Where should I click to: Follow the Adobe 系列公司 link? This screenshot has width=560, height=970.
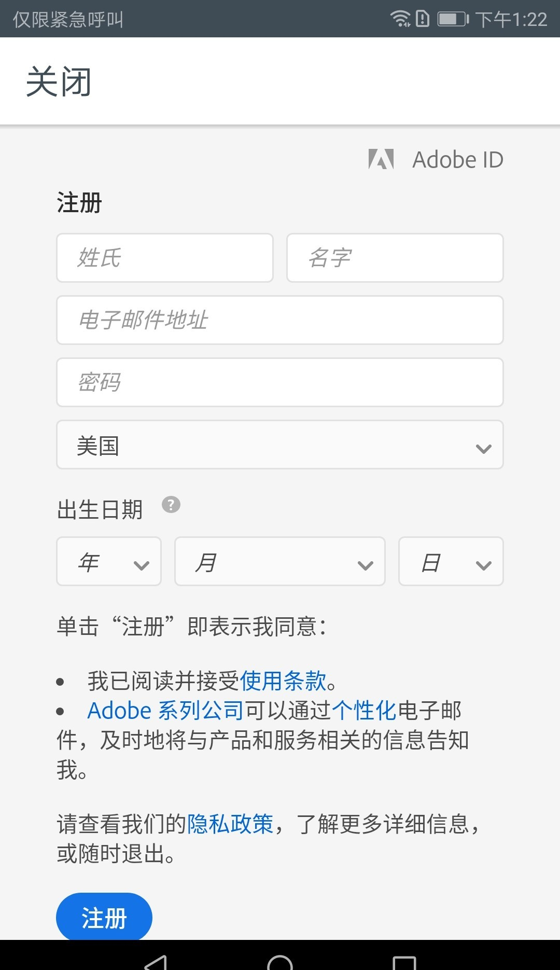pos(165,711)
